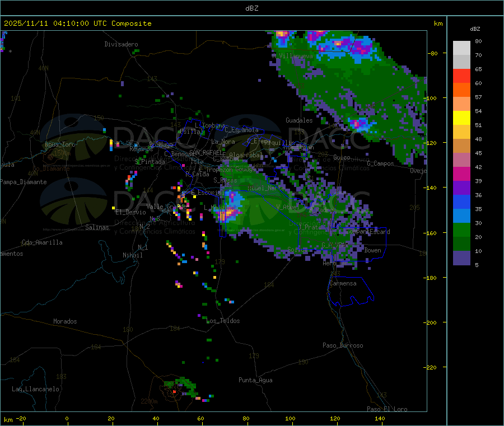This screenshot has height=426, width=504.
Task: Click the 5 value at the legend bottom
Action: [x=477, y=265]
